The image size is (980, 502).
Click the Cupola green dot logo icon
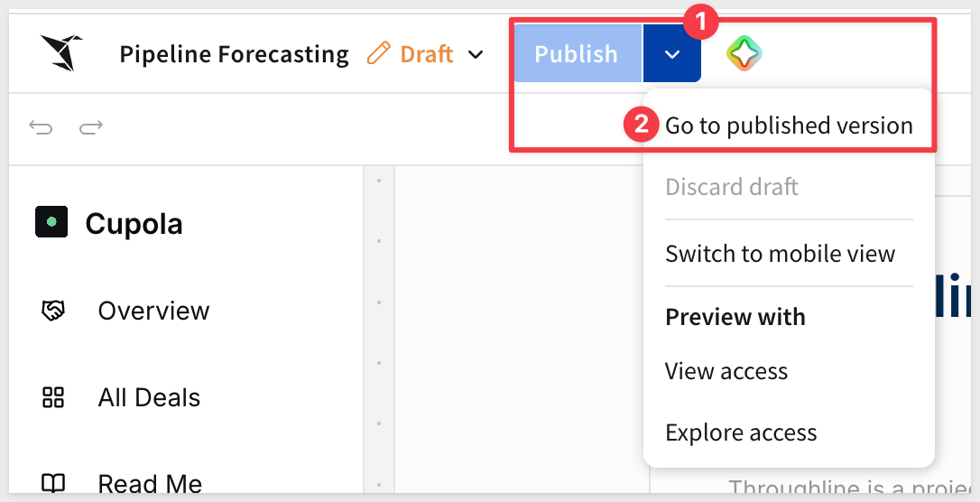click(51, 222)
